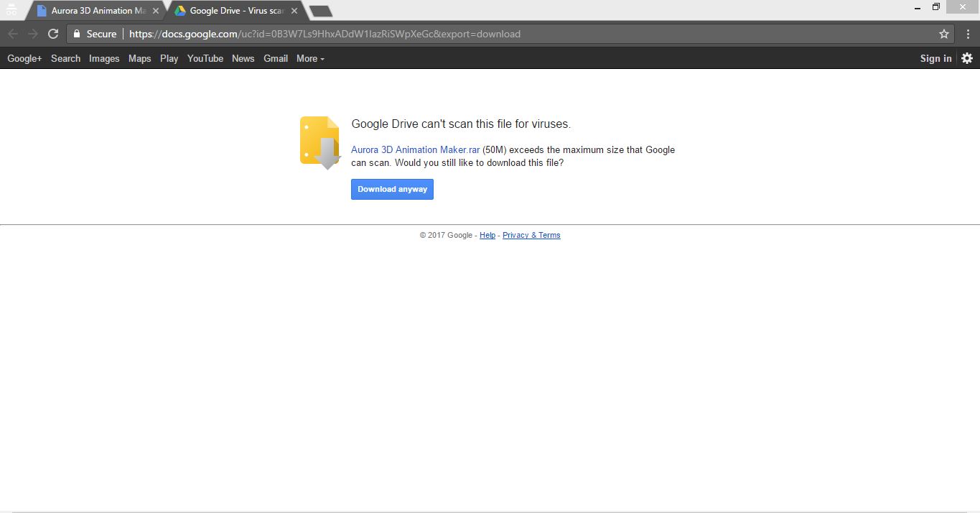This screenshot has height=513, width=980.
Task: Click the Sign in link
Action: pos(935,58)
